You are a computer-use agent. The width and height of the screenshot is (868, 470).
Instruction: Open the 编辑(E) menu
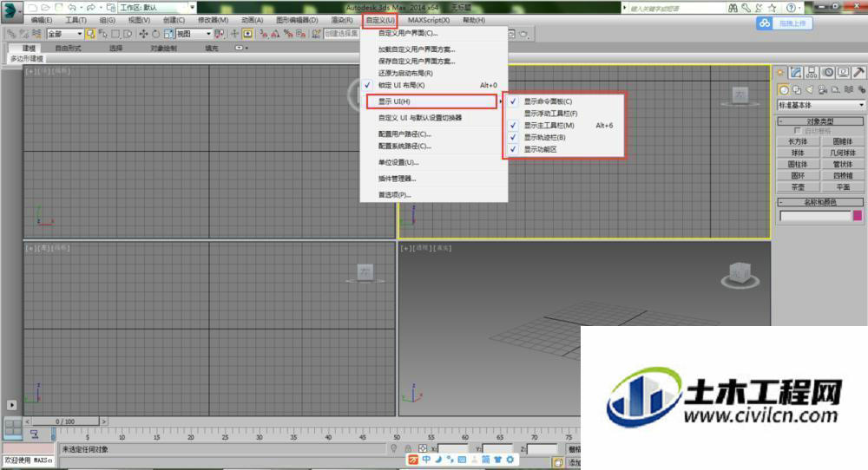(42, 20)
